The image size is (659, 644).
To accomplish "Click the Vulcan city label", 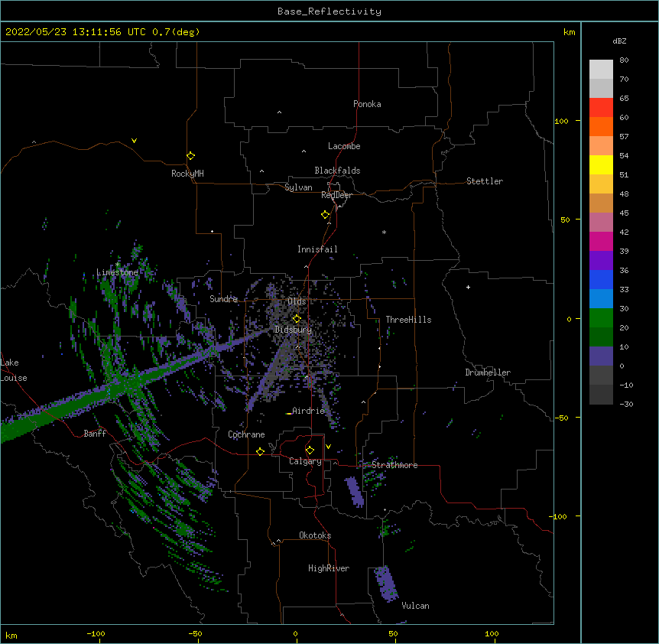I will (415, 606).
